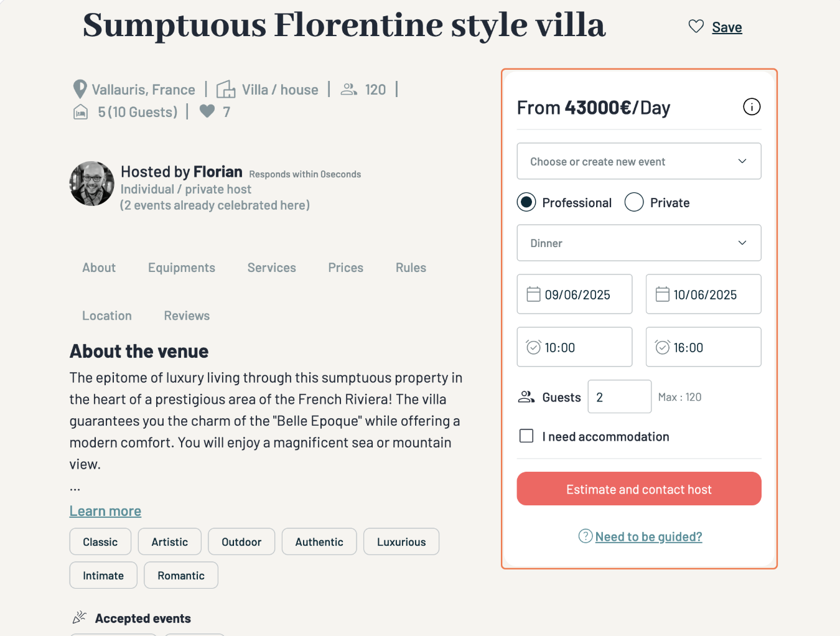Click the Villa / house building icon
The image size is (840, 636).
[x=226, y=90]
